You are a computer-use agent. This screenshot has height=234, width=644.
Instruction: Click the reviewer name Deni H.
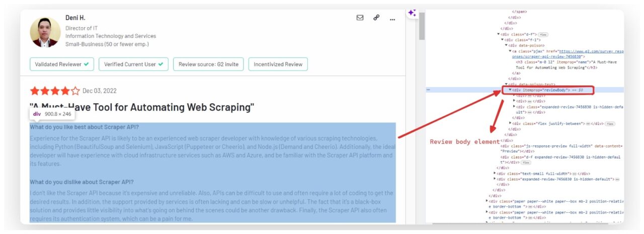[75, 18]
